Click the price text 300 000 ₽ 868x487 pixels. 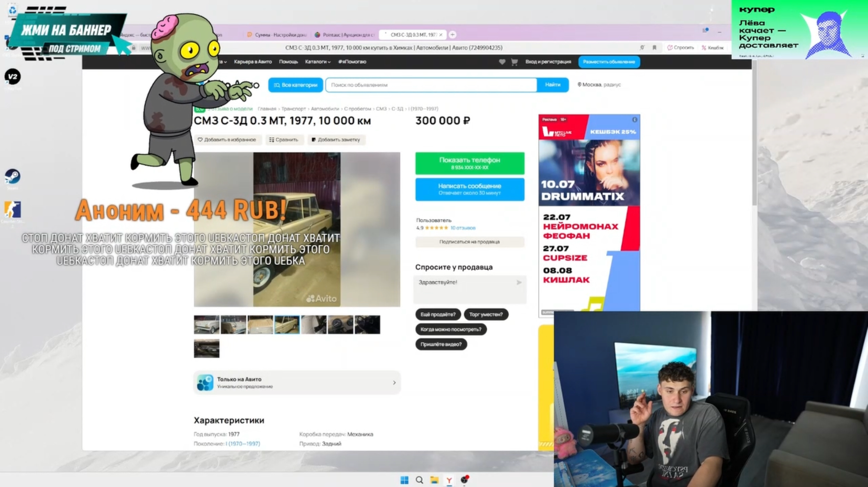(443, 121)
